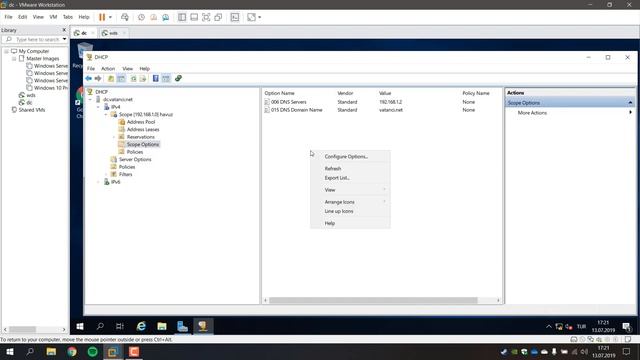
Task: Collapse the IPv4 tree node
Action: [98, 107]
